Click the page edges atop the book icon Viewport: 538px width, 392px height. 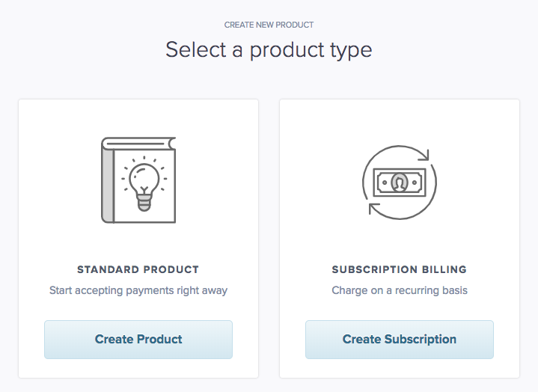click(140, 144)
